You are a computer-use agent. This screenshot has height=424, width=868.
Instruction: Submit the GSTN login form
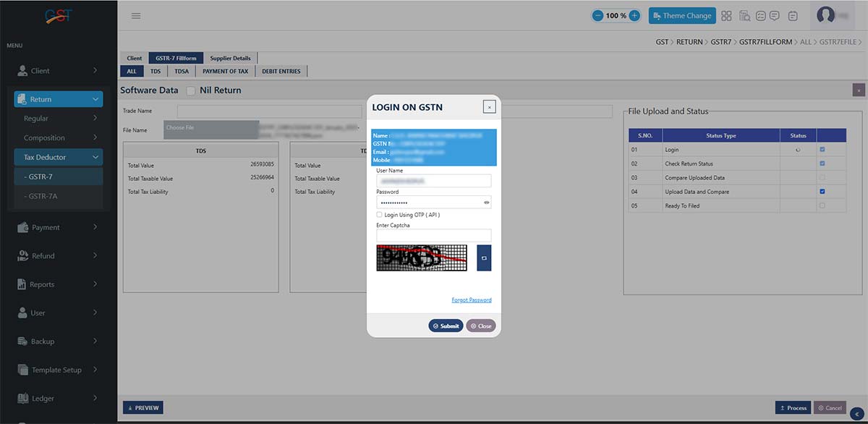[446, 326]
